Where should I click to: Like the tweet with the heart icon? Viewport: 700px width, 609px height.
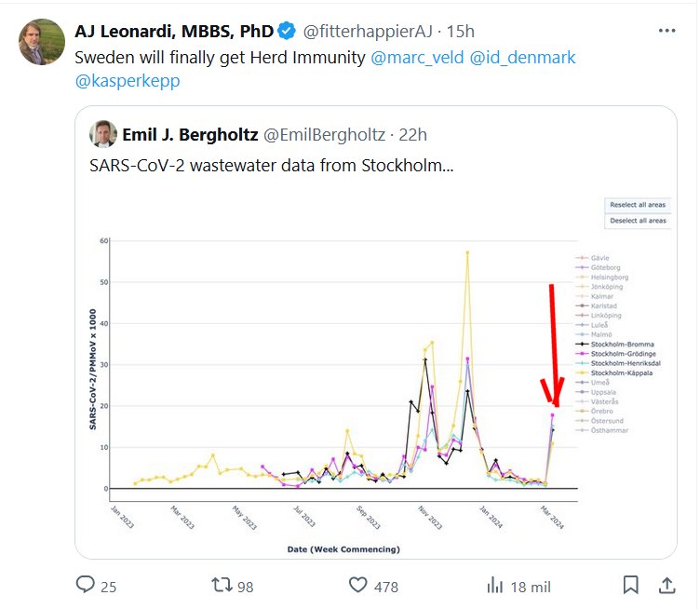[359, 586]
